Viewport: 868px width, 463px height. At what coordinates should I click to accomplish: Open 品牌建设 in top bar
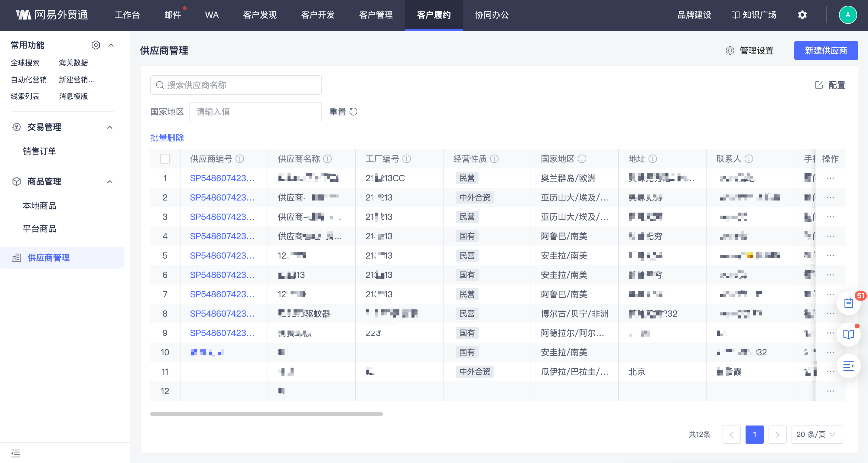tap(694, 15)
